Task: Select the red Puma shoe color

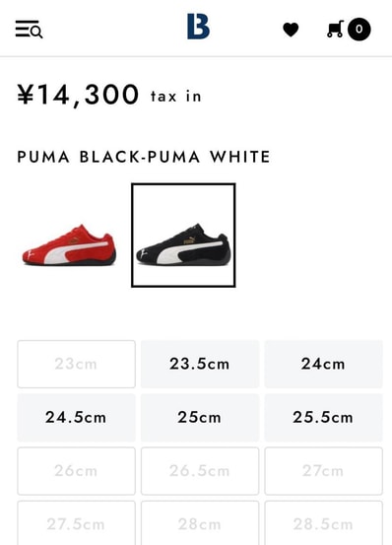Action: click(70, 244)
